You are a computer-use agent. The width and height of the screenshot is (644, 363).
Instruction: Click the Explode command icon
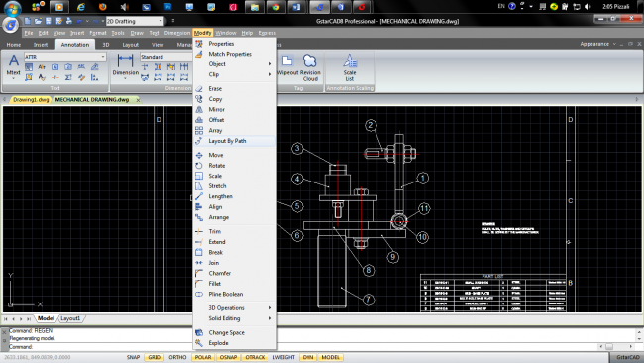click(199, 343)
